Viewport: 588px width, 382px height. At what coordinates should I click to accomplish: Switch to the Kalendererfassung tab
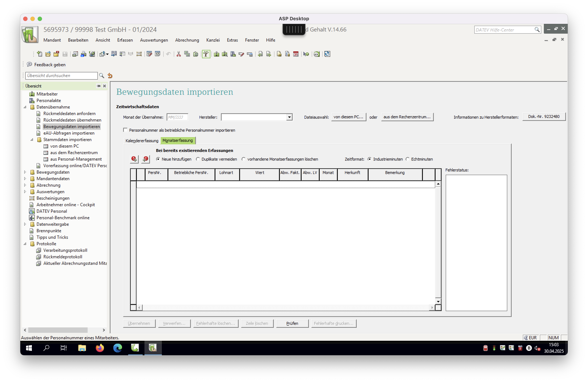point(142,141)
